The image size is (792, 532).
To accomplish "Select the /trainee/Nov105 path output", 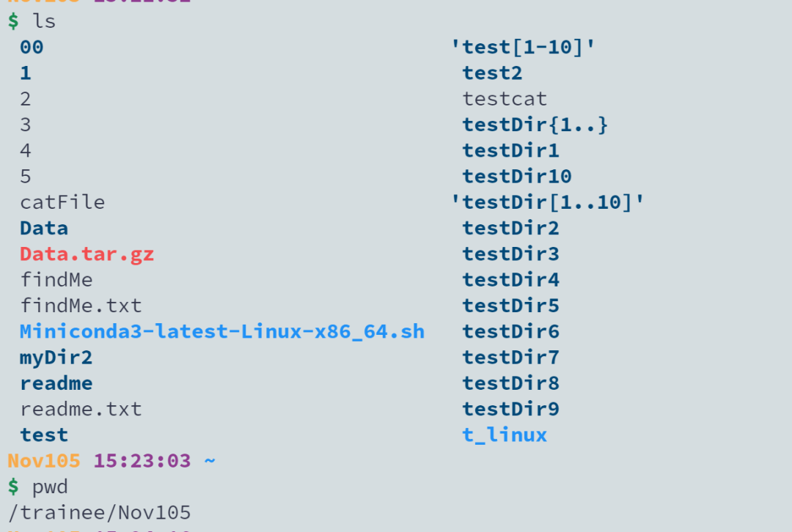I will coord(100,513).
